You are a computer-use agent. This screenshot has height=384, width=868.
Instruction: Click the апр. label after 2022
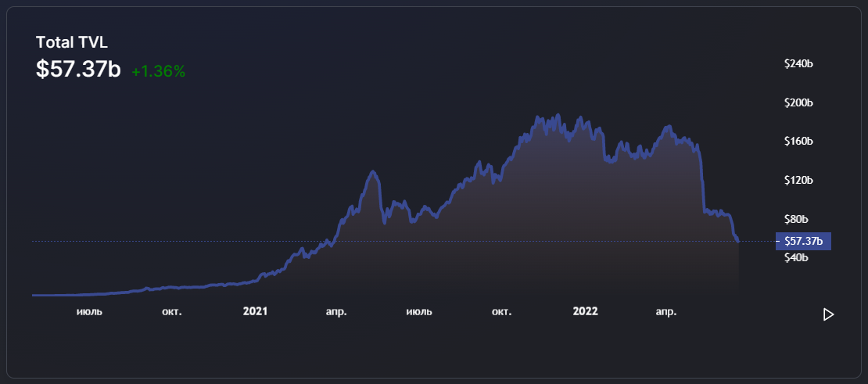pos(666,312)
